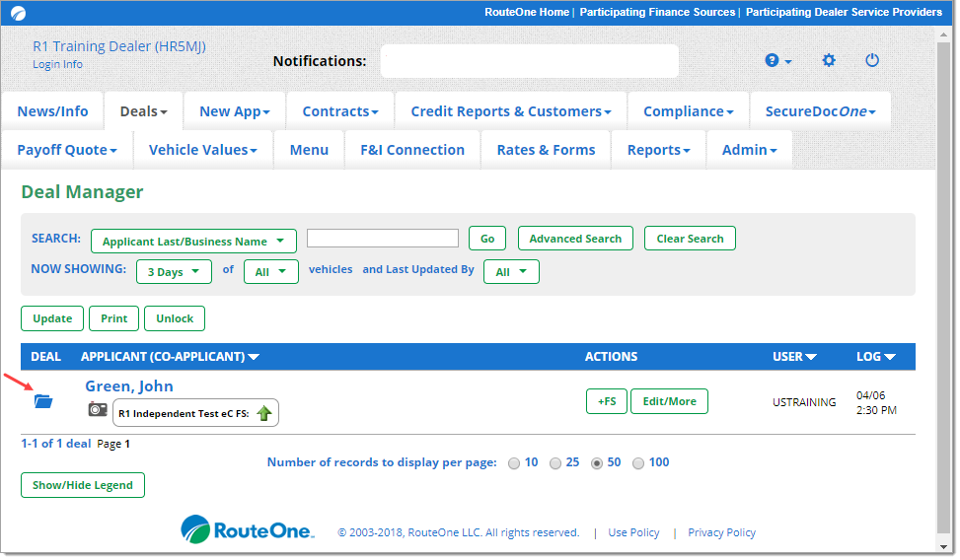Expand the Contracts menu

tap(340, 111)
